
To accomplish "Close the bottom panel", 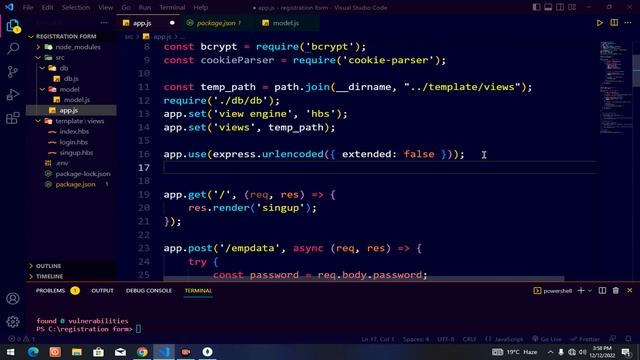I will click(629, 291).
